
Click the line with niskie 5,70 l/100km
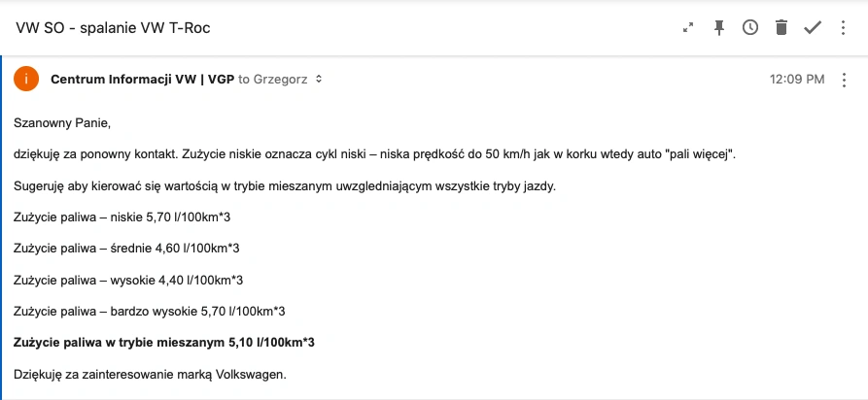click(x=122, y=217)
